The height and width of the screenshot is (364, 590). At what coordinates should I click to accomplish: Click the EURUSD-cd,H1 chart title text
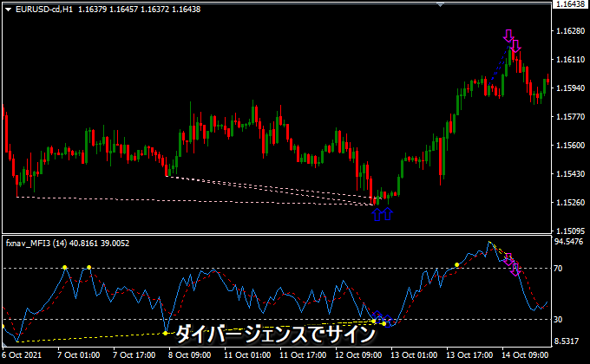(44, 10)
